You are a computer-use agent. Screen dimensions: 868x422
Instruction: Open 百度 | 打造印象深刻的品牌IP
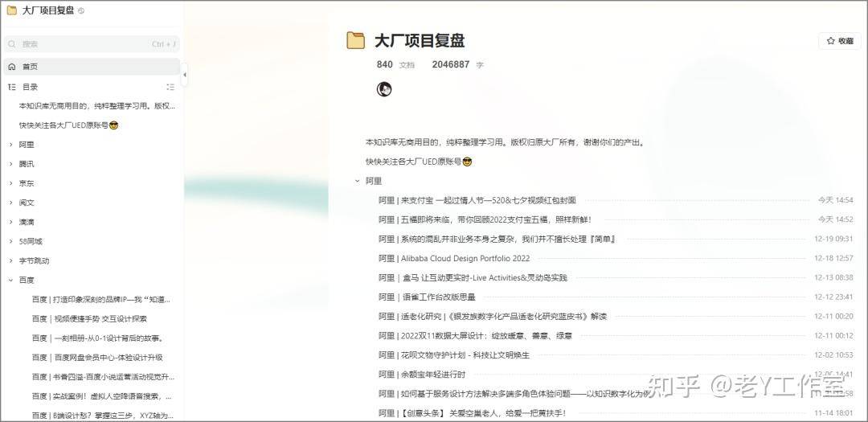pyautogui.click(x=100, y=300)
